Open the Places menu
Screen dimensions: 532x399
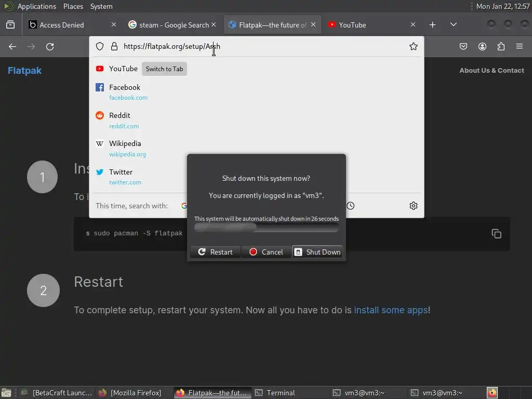[x=73, y=6]
